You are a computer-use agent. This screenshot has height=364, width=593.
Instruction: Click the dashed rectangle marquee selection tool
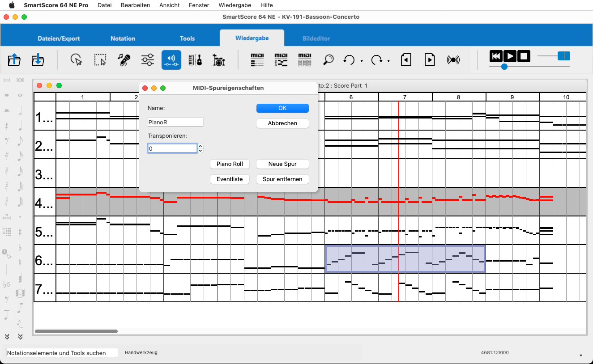(x=100, y=60)
